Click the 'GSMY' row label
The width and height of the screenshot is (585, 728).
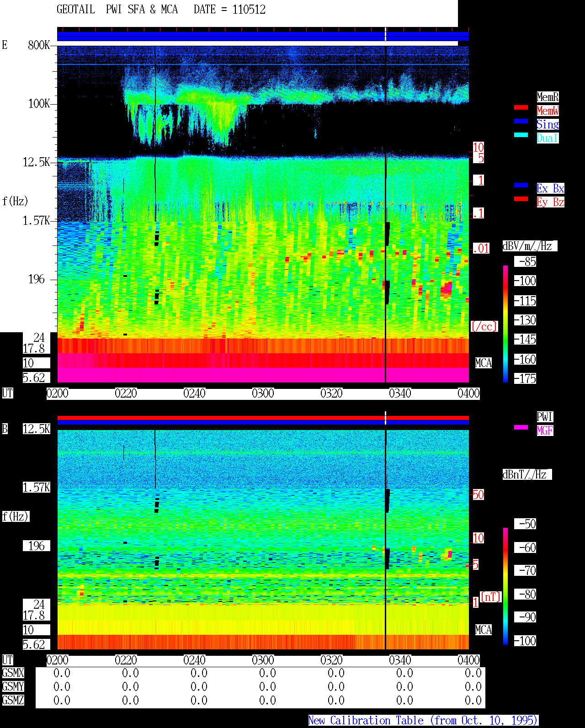coord(13,686)
